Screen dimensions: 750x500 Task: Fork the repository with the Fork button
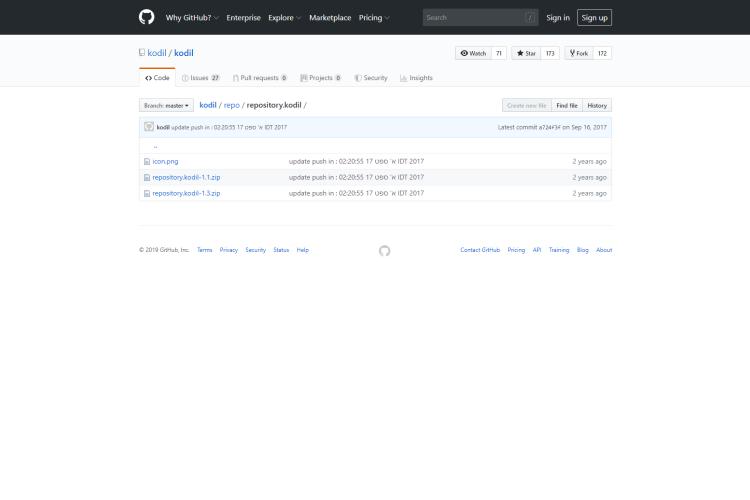(x=579, y=53)
